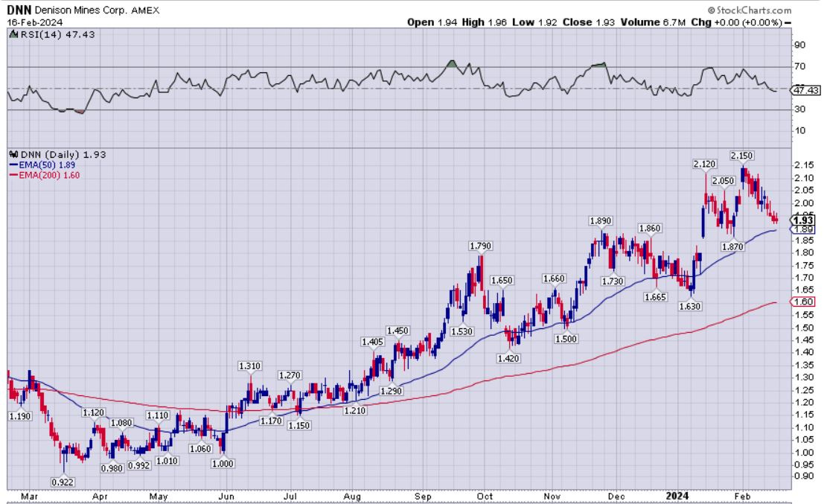Select the Denison Mines Corp. company name
Screen dimensions: 827x504
click(x=80, y=10)
